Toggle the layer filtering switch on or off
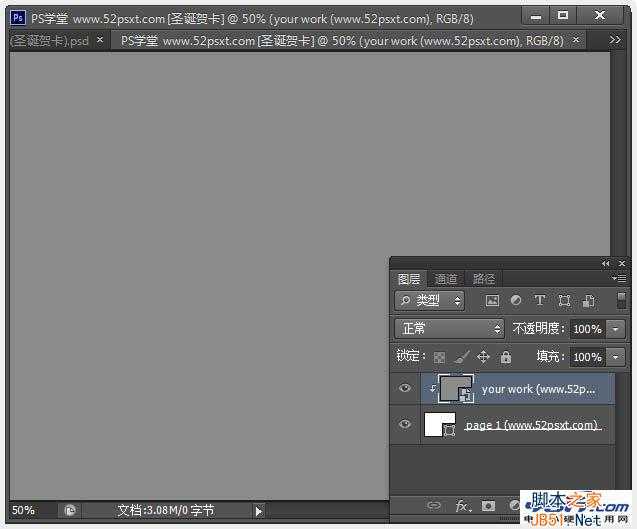Screen dimensions: 637x529 coord(621,300)
